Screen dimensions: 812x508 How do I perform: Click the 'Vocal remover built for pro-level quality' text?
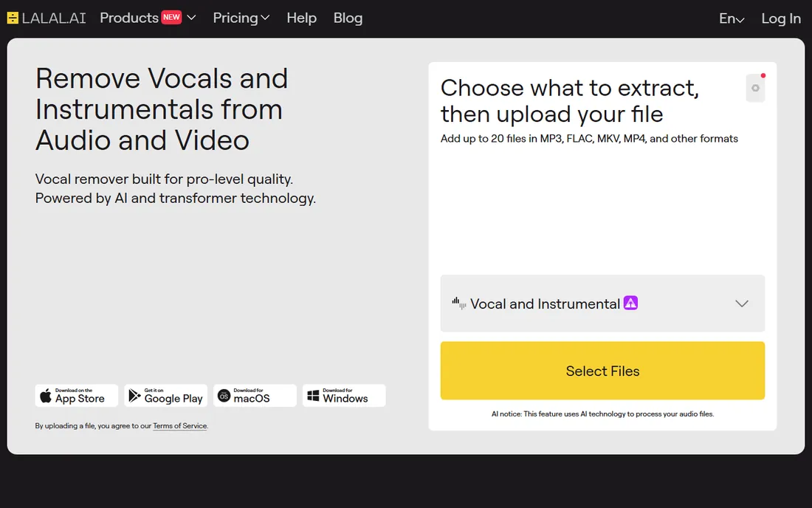(164, 179)
